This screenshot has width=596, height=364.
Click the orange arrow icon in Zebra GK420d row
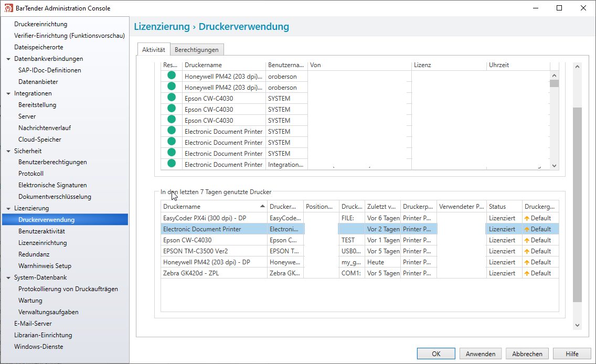tap(527, 274)
